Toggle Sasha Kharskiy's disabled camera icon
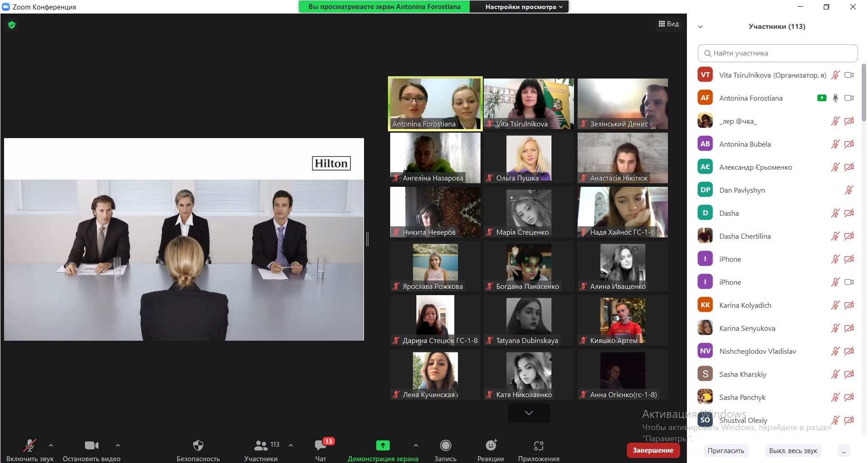This screenshot has width=868, height=463. pos(849,374)
